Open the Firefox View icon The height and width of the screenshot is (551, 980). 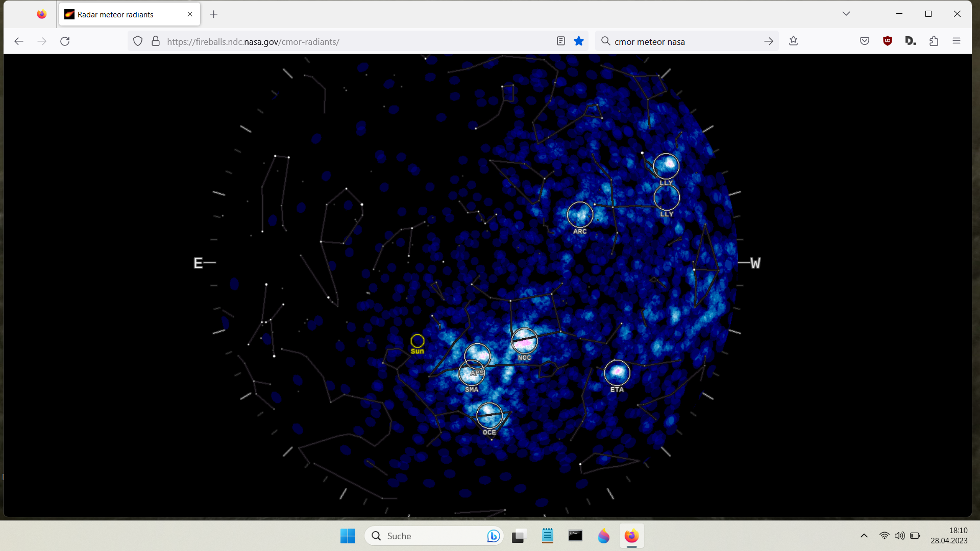[x=42, y=14]
